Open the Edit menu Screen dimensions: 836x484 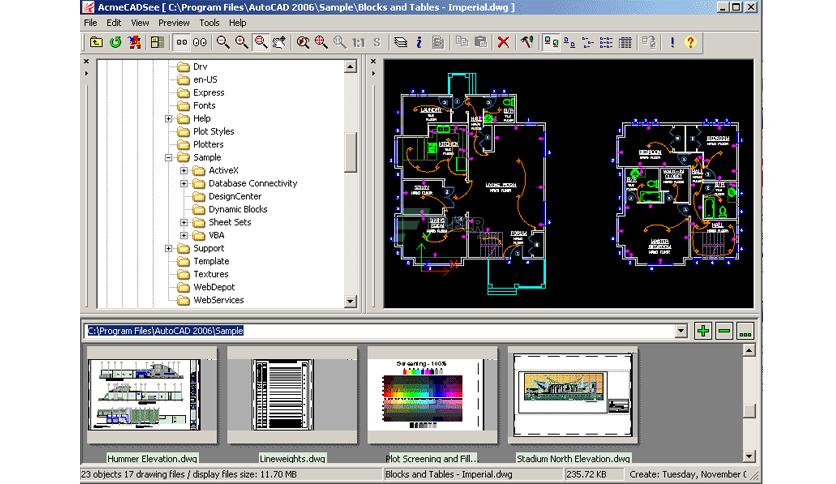point(114,23)
